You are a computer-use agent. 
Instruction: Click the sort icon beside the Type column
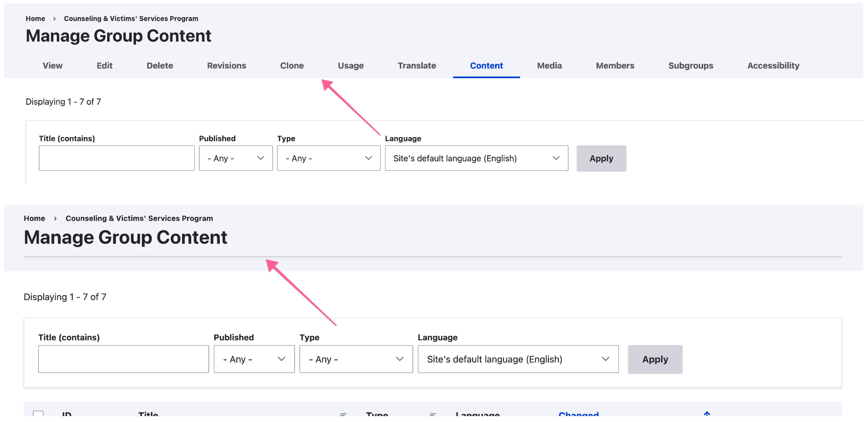pyautogui.click(x=433, y=414)
